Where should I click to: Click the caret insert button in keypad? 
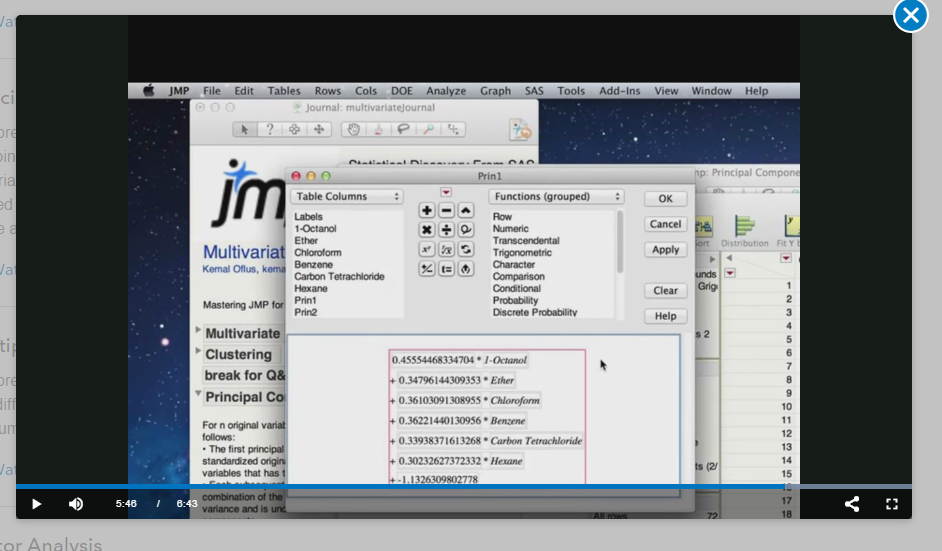pos(466,210)
